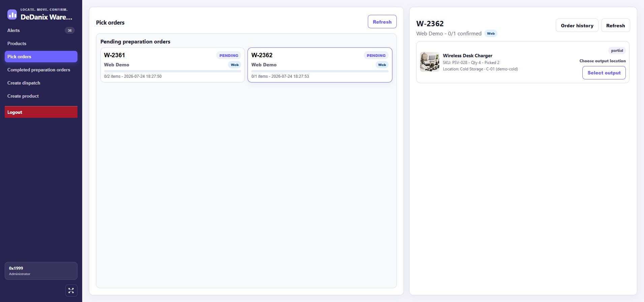This screenshot has height=302, width=644.
Task: Click the W-2362 card progress bar
Action: point(320,71)
